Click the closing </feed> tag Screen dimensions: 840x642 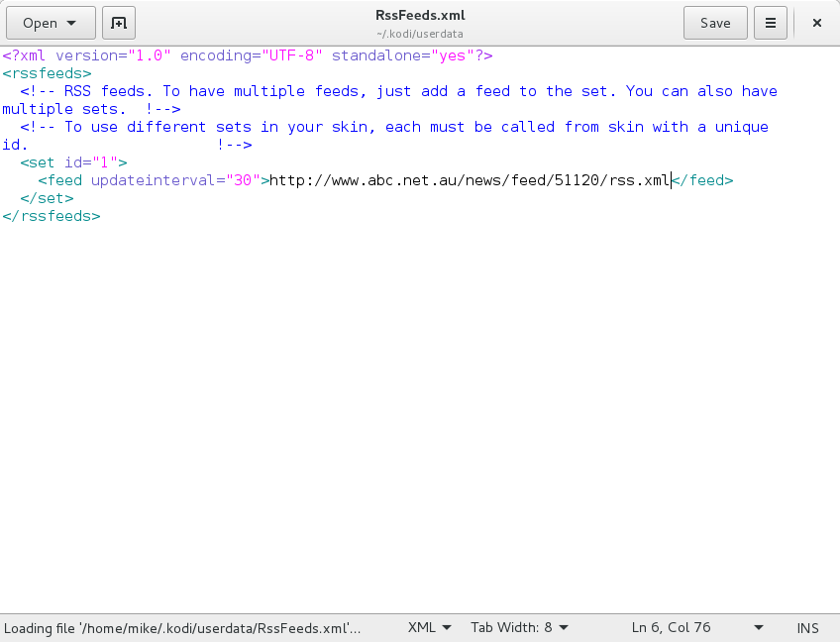coord(702,180)
